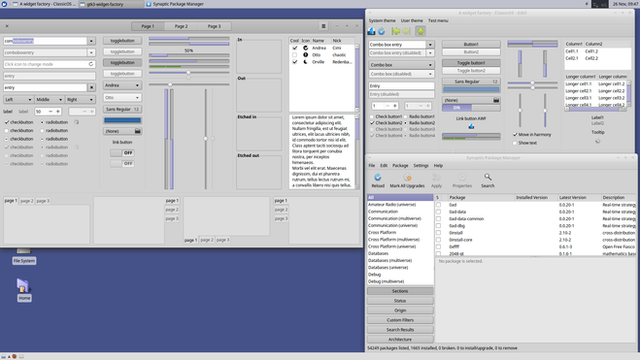Click the plus stepper on the 50 spin box
The height and width of the screenshot is (360, 640).
pos(58,111)
